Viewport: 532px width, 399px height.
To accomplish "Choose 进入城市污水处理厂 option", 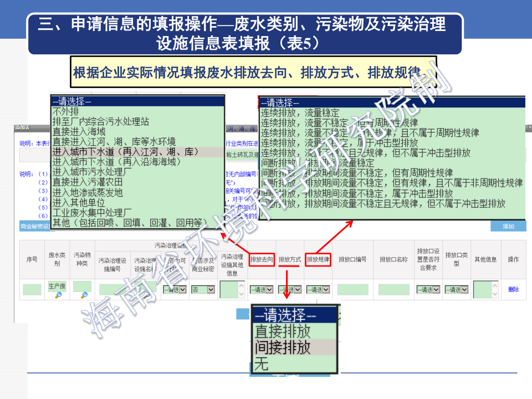I will [x=138, y=172].
